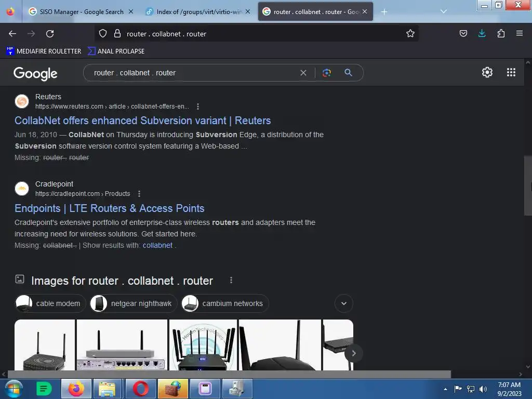Open File Explorer from taskbar

[107, 389]
